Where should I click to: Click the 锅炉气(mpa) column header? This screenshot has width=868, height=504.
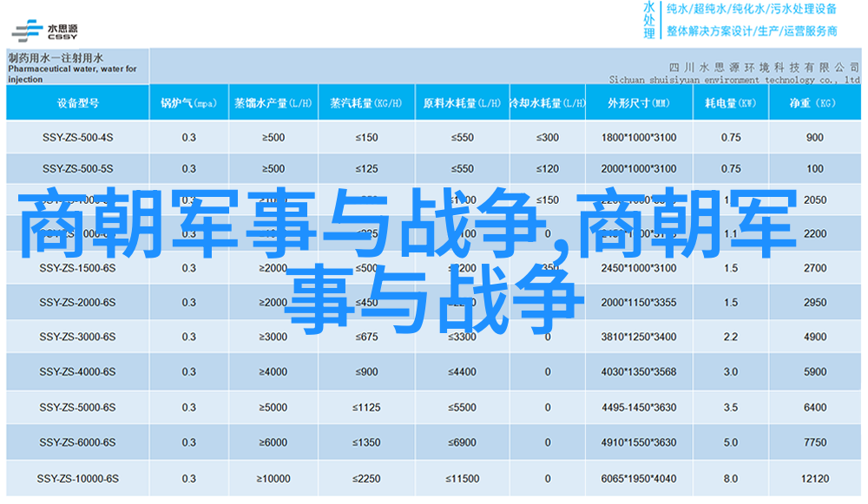188,103
